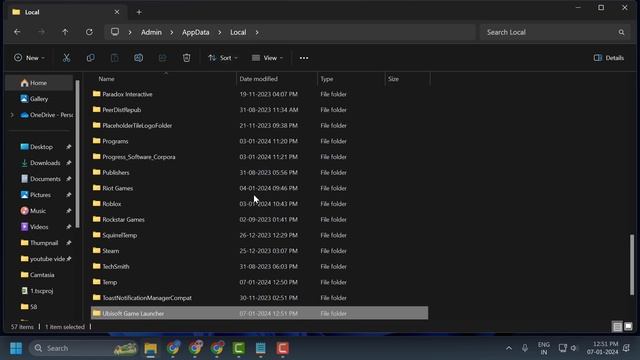Screen dimensions: 640x360
Task: Open Home in navigation pane
Action: tap(39, 83)
